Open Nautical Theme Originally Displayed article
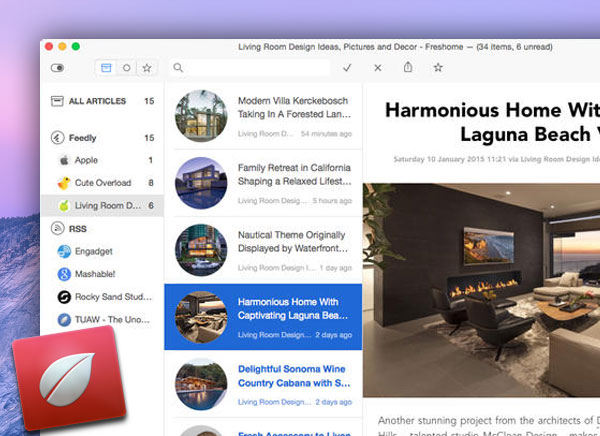Image resolution: width=600 pixels, height=436 pixels. [263, 250]
